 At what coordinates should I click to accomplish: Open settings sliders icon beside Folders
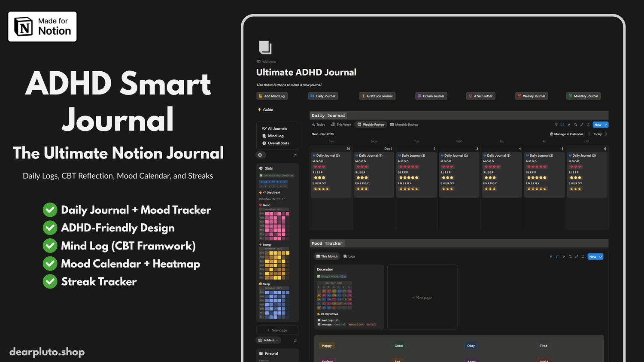[x=295, y=341]
